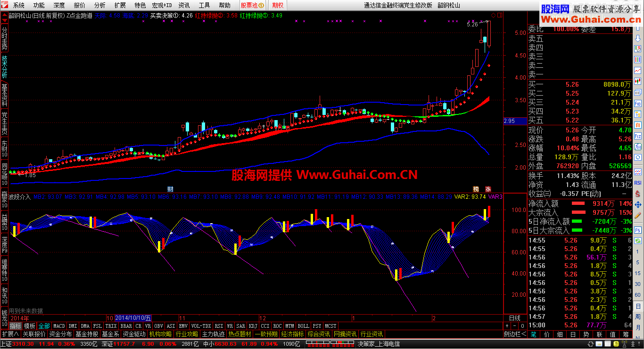The image size is (644, 349).
Task: Open the 股票池 dropdown
Action: [252, 5]
